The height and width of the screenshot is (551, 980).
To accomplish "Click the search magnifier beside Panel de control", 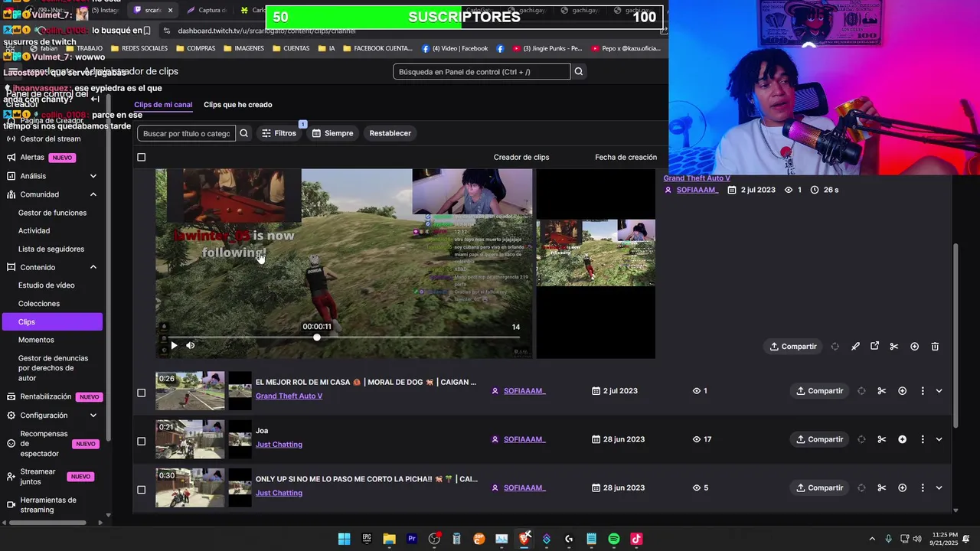I will pos(579,72).
